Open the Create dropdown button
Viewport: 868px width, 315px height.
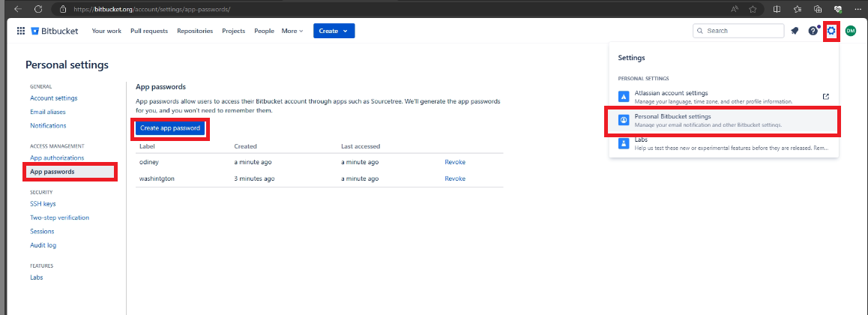click(334, 31)
